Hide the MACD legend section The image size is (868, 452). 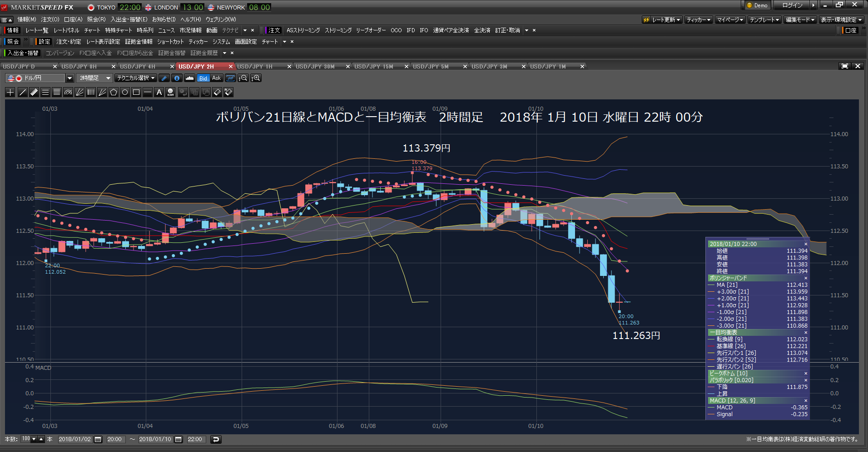tap(806, 401)
